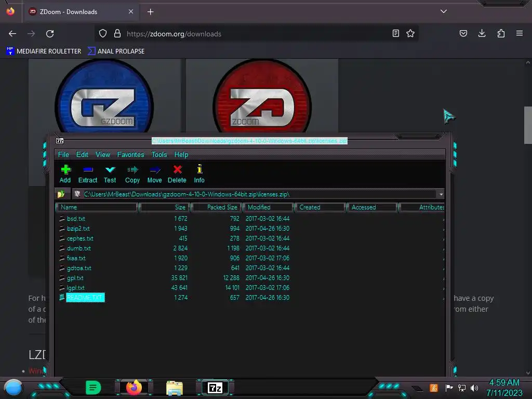Sort by the Name column header
Viewport: 532px width, 399px height.
(x=97, y=207)
